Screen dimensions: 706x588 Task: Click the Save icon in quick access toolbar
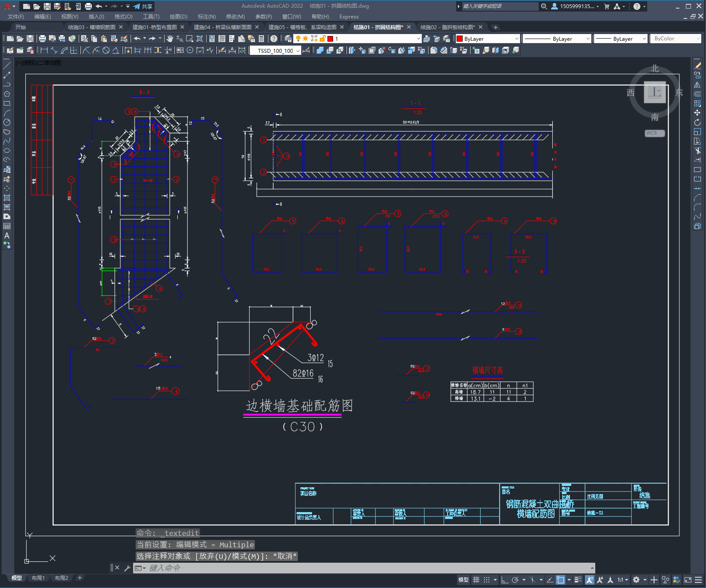click(x=47, y=6)
